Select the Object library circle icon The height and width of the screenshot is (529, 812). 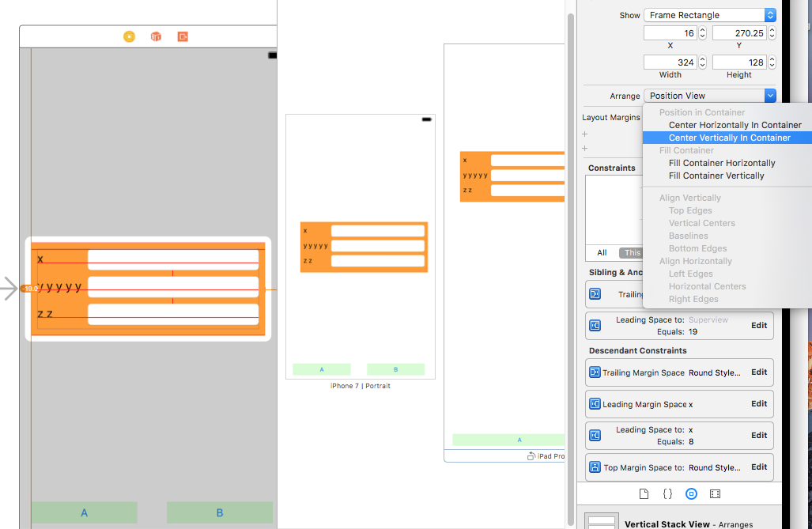691,493
